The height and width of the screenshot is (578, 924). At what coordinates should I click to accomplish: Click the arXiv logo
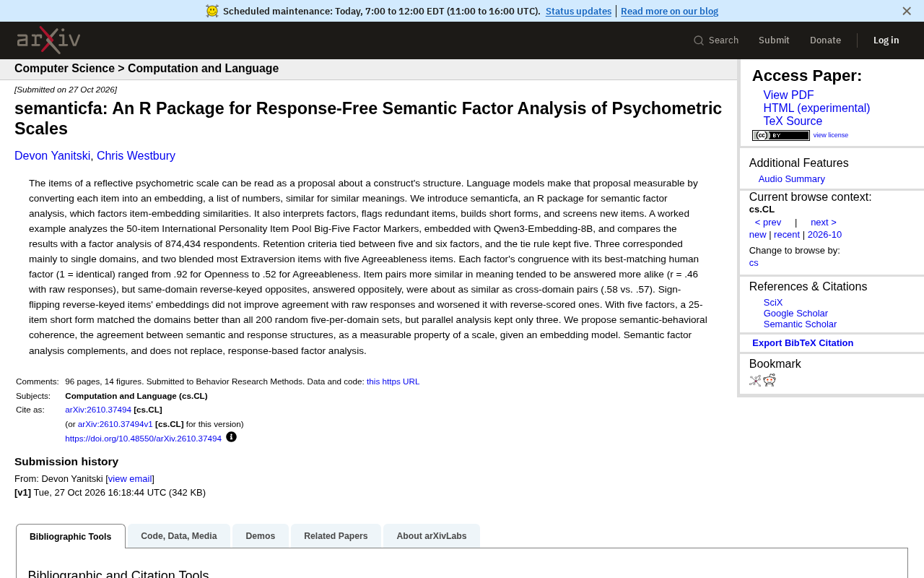[x=48, y=40]
